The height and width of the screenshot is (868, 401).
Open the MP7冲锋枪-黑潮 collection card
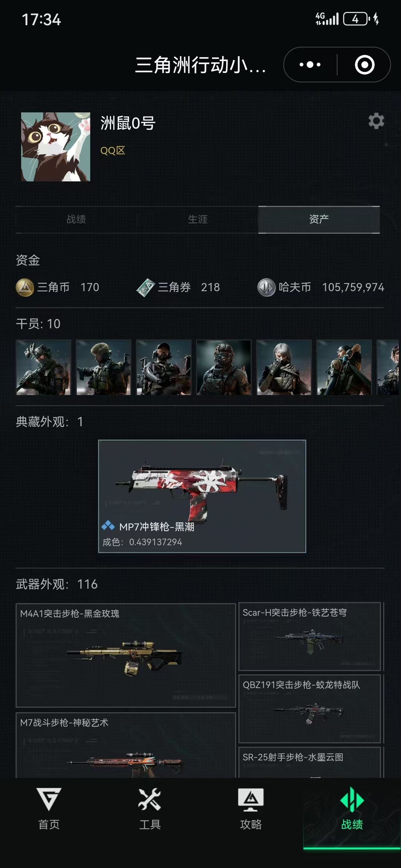pos(202,496)
